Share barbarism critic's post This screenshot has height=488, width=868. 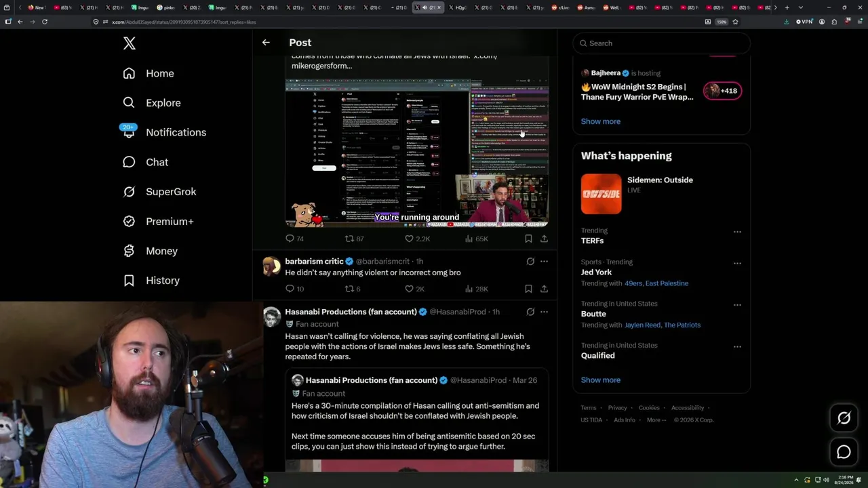click(544, 289)
